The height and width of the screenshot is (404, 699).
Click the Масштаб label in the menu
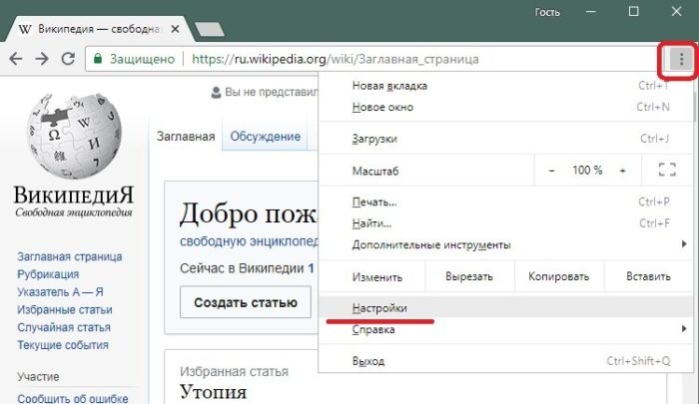tap(375, 171)
